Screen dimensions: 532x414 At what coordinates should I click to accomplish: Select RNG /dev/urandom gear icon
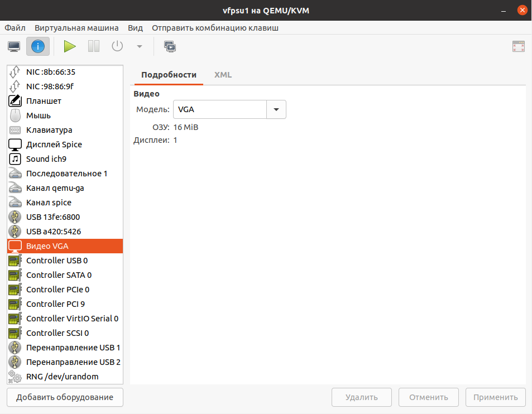pyautogui.click(x=15, y=377)
